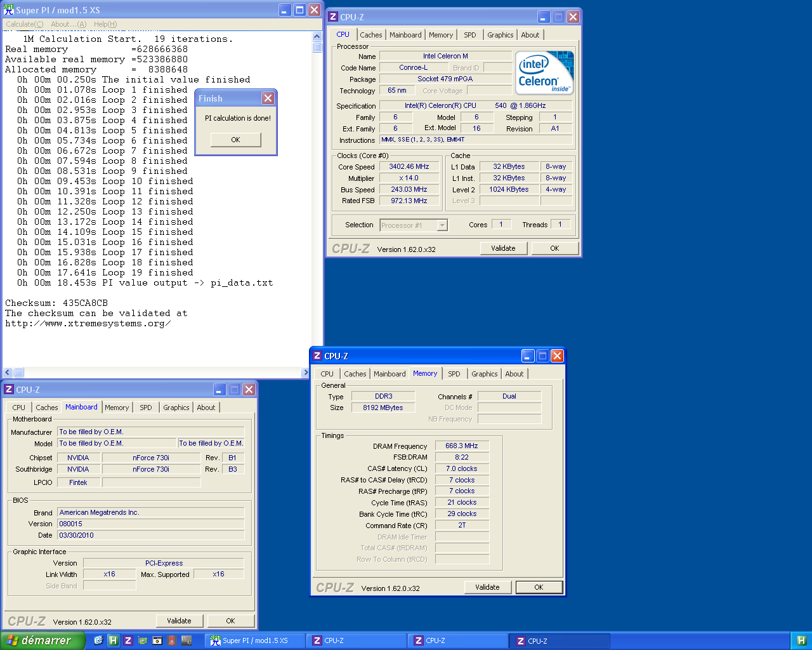The image size is (812, 650).
Task: Launch Internet Explorer from the quick launch bar
Action: pos(98,640)
